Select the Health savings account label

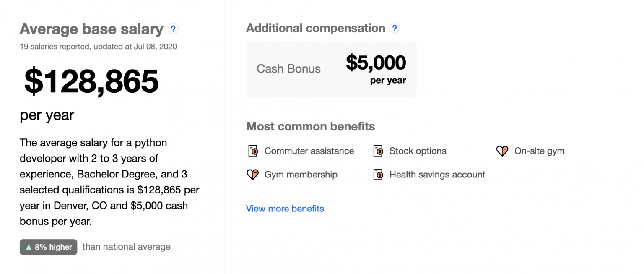(x=437, y=174)
